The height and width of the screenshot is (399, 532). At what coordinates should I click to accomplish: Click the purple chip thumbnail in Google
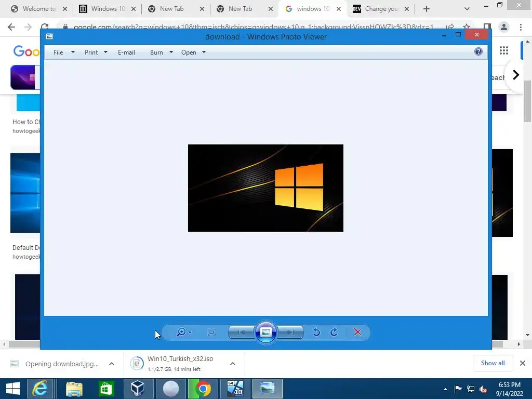[23, 77]
